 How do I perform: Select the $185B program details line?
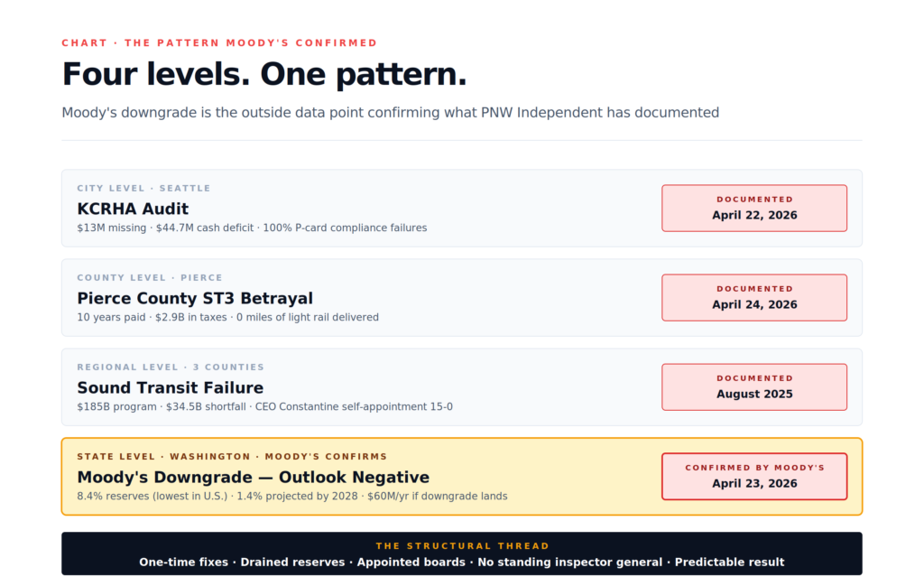(264, 407)
